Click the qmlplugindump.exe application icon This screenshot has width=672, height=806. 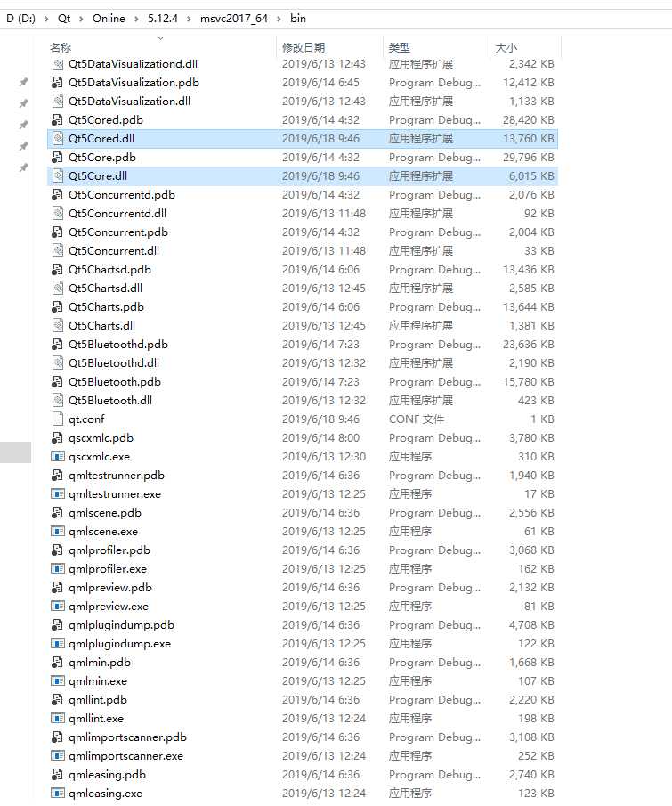pyautogui.click(x=58, y=644)
